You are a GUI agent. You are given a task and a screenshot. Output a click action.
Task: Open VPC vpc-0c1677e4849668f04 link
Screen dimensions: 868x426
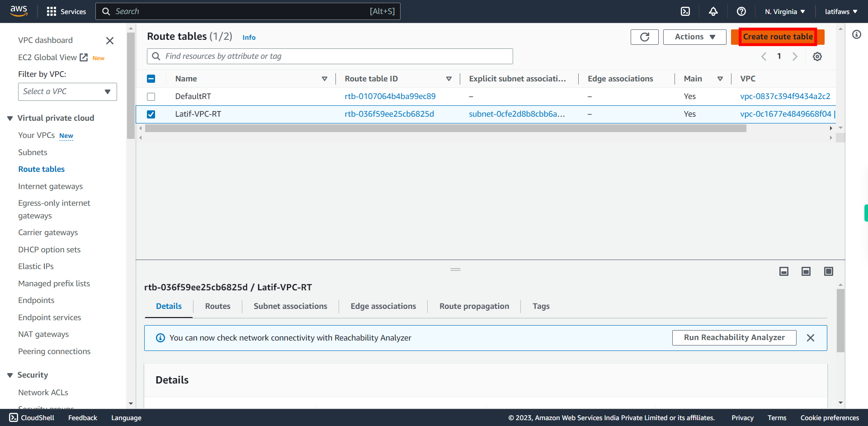786,114
